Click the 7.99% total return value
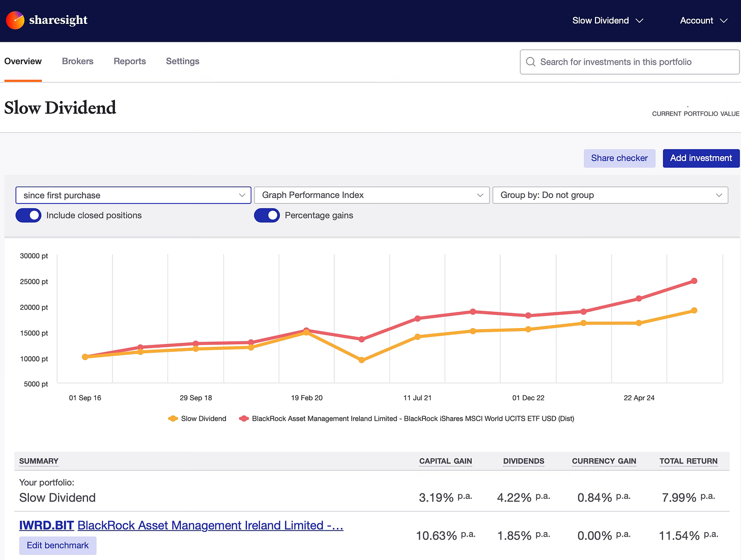Image resolution: width=741 pixels, height=560 pixels. (x=688, y=497)
